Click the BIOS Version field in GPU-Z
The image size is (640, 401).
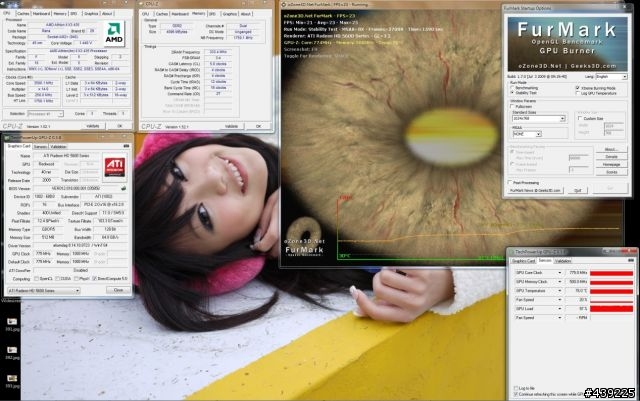point(76,188)
